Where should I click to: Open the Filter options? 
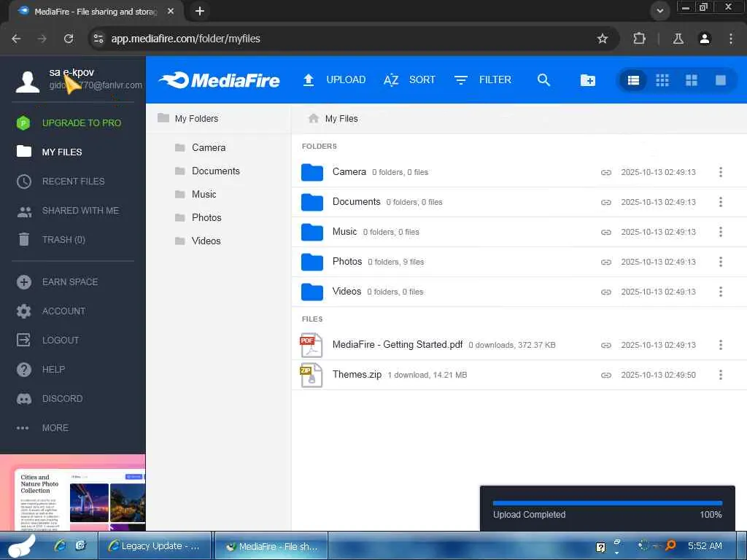[483, 80]
